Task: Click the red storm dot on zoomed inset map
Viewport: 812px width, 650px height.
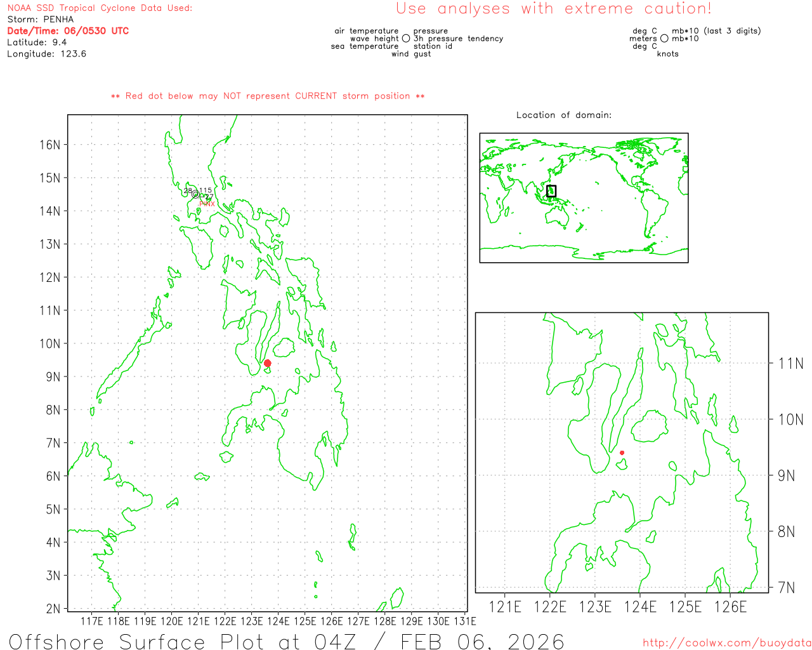Action: click(622, 453)
